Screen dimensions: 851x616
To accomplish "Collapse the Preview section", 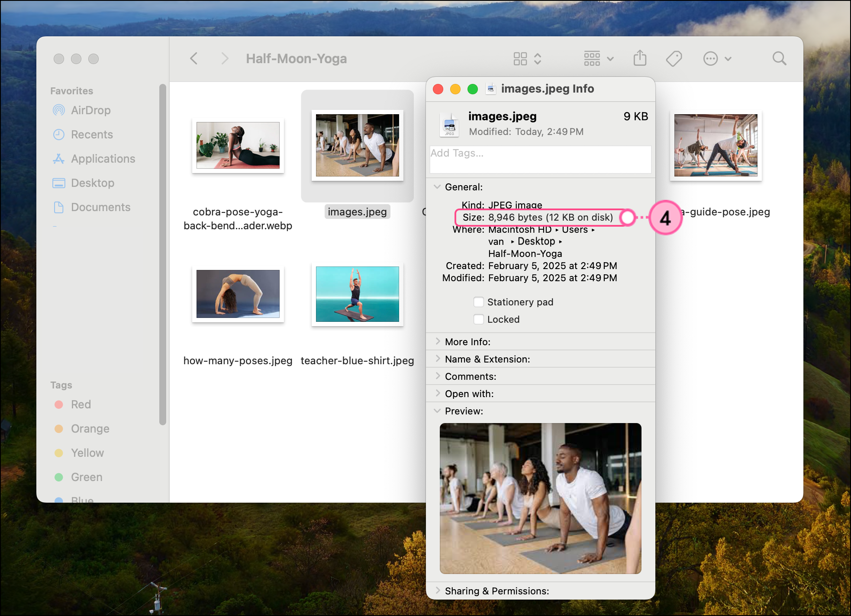I will pyautogui.click(x=437, y=411).
